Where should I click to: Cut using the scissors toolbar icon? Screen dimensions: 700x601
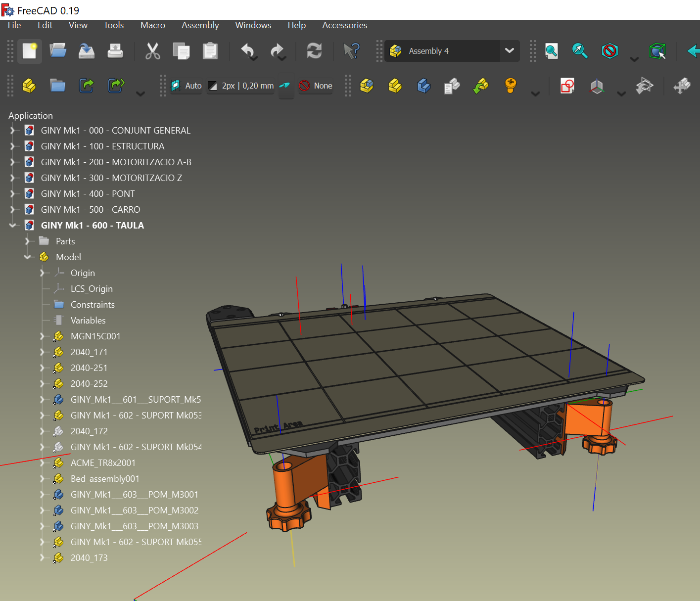pyautogui.click(x=153, y=51)
